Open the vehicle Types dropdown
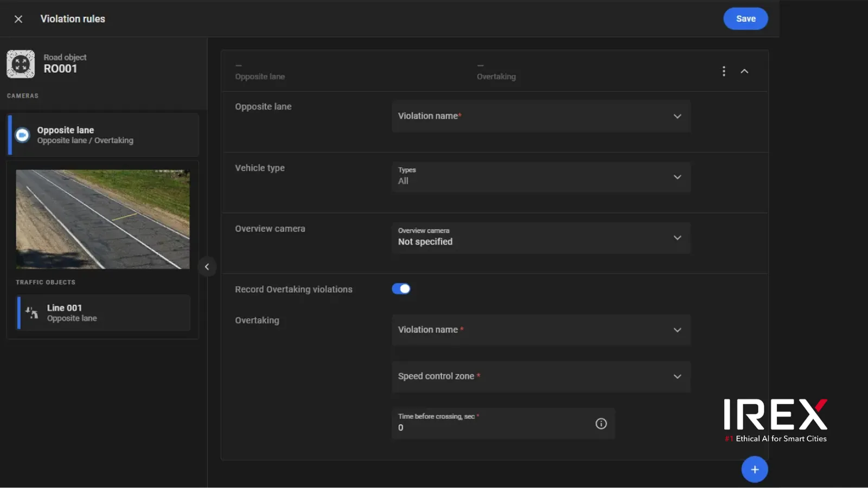The height and width of the screenshot is (488, 868). [x=541, y=177]
